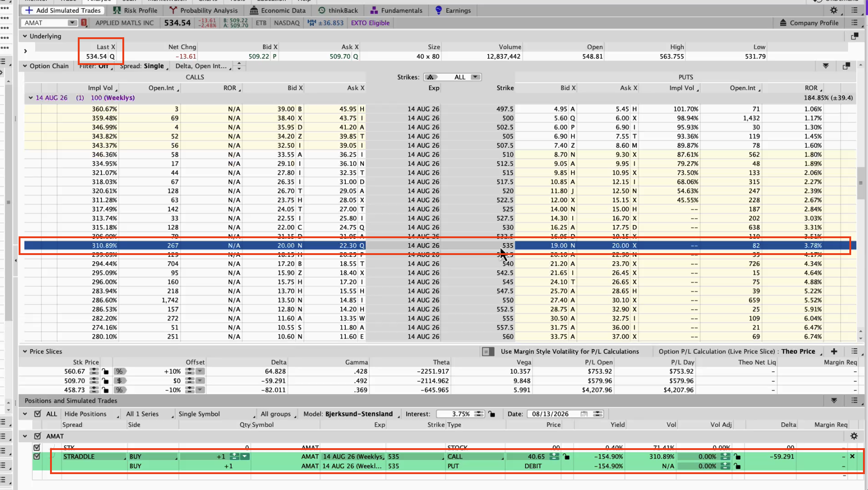Viewport: 868px width, 490px height.
Task: Collapse the Underlying section
Action: 25,36
